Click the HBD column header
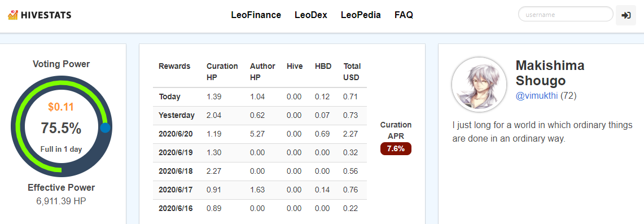The height and width of the screenshot is (224, 644). click(x=323, y=66)
